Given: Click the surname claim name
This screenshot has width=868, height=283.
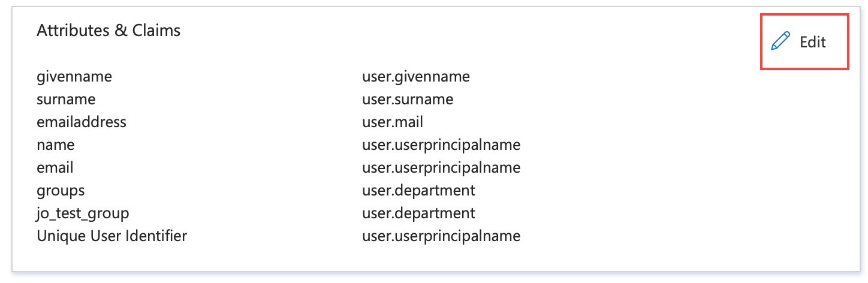Looking at the screenshot, I should click(66, 99).
